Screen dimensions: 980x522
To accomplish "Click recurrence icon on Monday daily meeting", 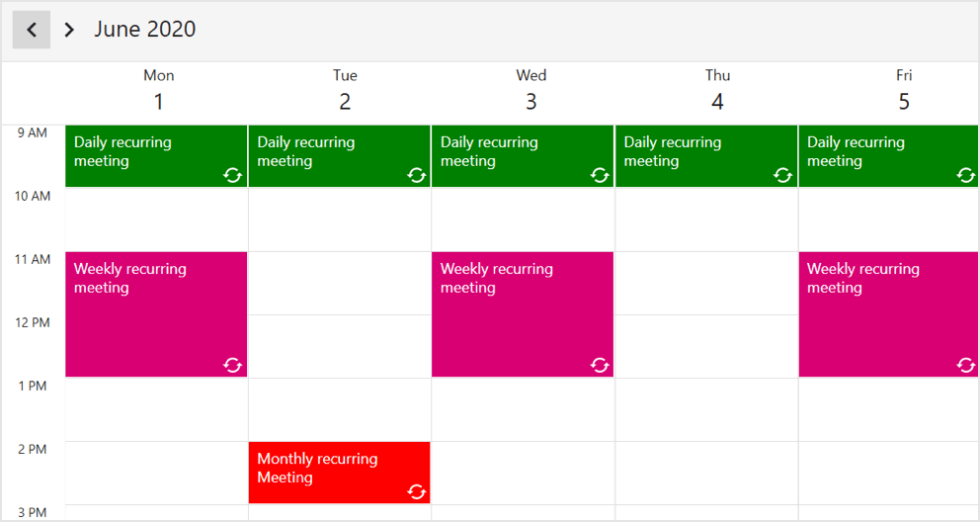I will 233,175.
